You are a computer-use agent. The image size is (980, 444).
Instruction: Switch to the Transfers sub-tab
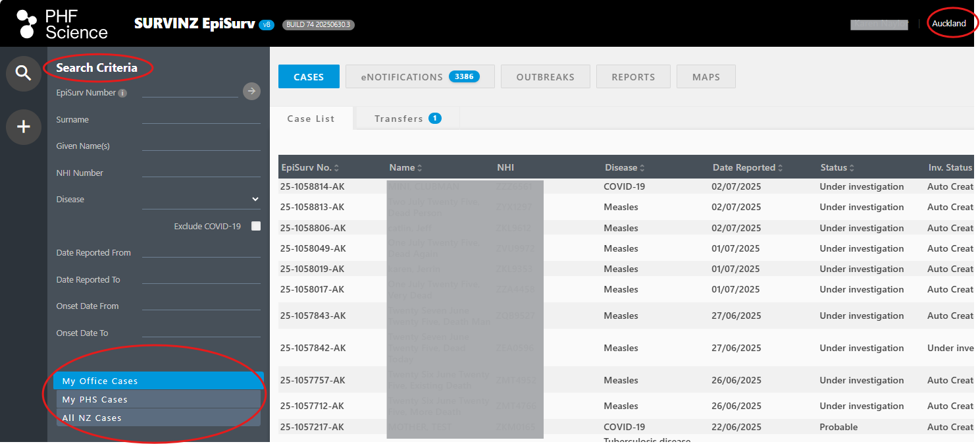(x=407, y=119)
